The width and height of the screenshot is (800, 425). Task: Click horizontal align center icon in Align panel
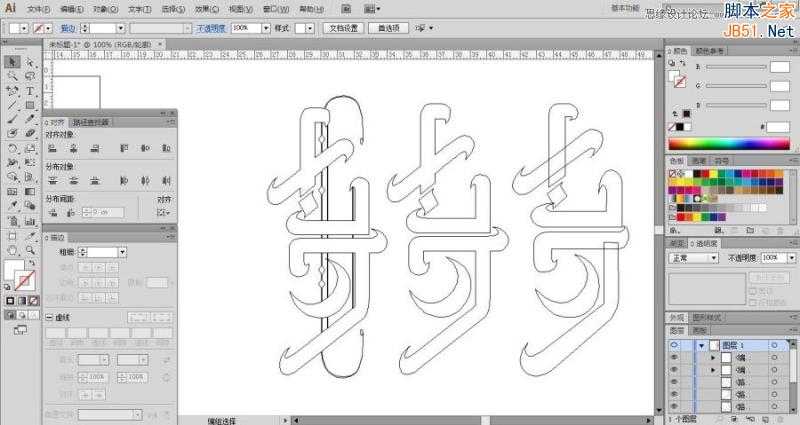tap(73, 148)
